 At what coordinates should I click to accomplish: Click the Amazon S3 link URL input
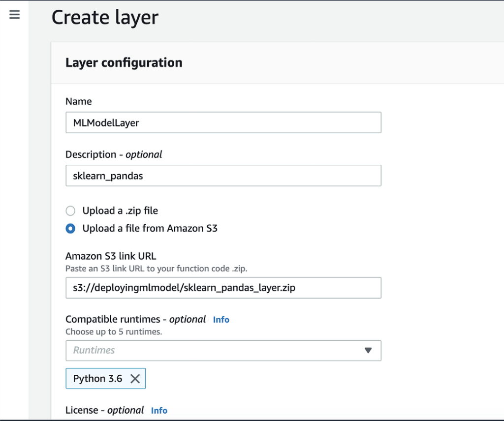point(223,288)
